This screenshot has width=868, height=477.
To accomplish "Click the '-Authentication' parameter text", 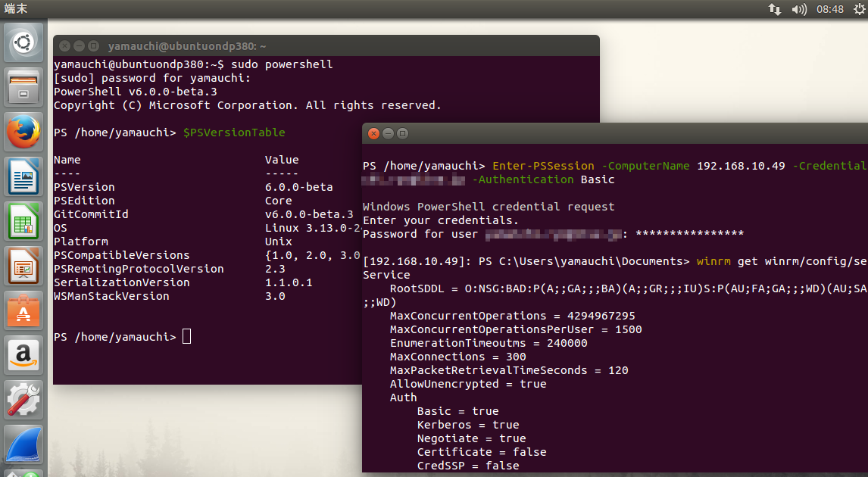I will point(523,179).
